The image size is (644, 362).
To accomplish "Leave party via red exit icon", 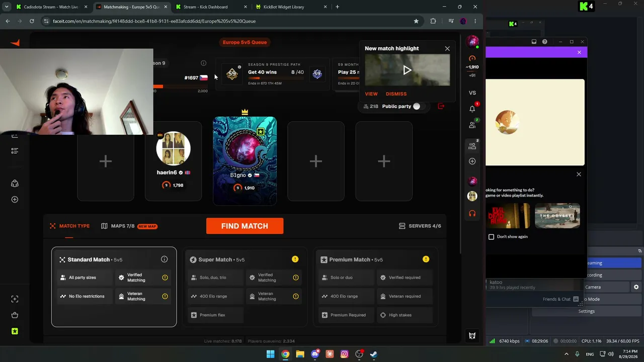I will [441, 106].
